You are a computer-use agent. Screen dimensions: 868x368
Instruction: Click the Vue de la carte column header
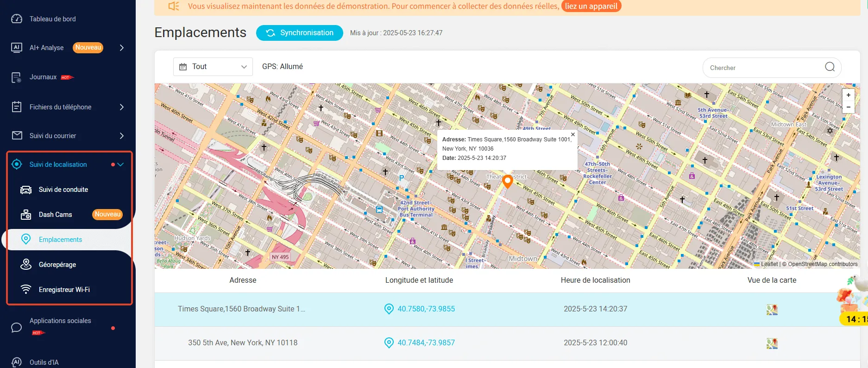click(x=772, y=280)
